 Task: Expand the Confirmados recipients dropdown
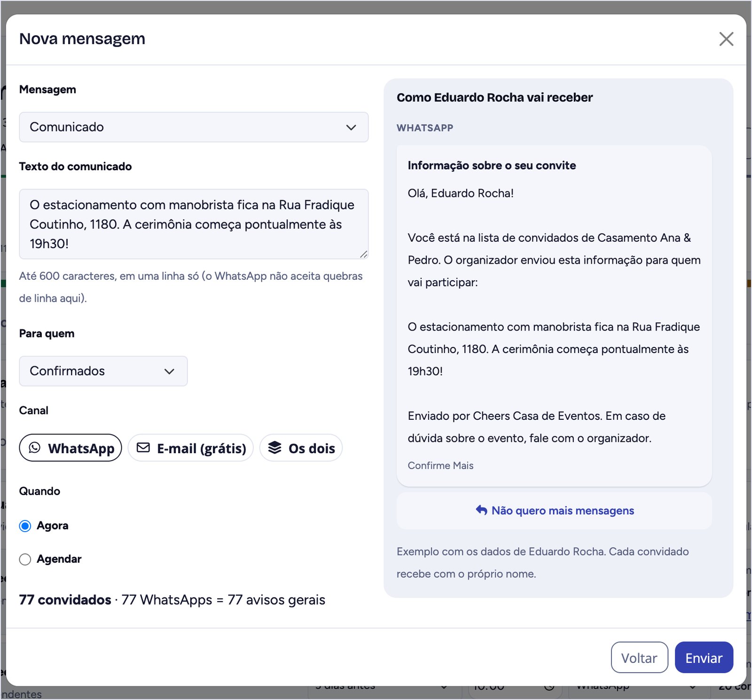pos(103,371)
